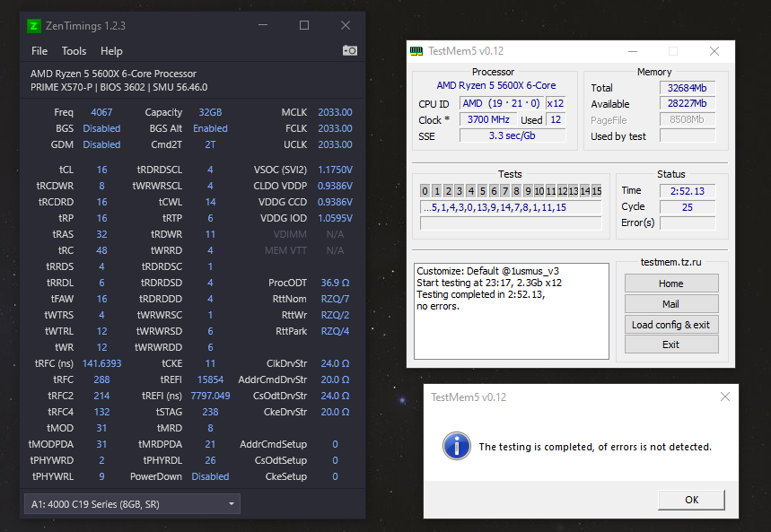Maximize the ZenTimings window
The height and width of the screenshot is (532, 771).
[304, 25]
